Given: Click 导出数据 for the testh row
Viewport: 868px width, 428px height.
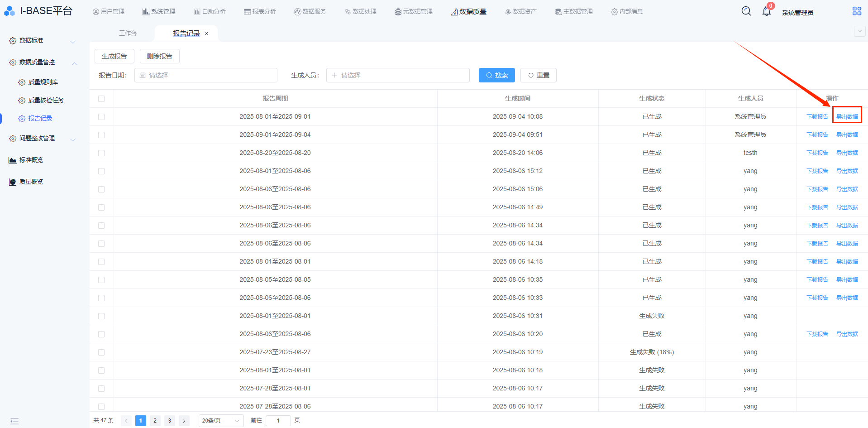Looking at the screenshot, I should pyautogui.click(x=847, y=153).
